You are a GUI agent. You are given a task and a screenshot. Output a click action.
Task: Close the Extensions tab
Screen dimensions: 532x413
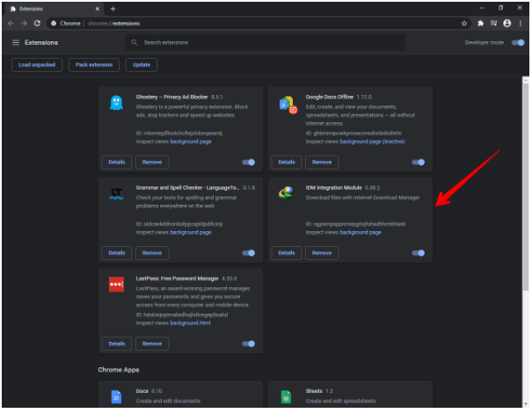click(x=98, y=9)
